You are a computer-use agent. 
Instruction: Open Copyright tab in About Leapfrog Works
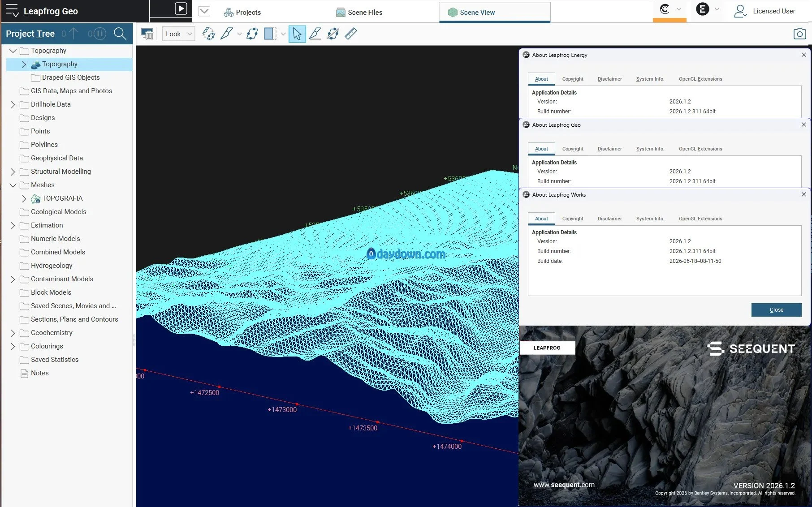[x=573, y=219]
